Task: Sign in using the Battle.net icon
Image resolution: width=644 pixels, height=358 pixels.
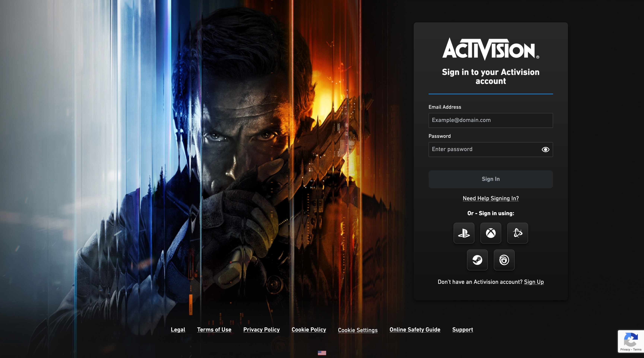Action: pos(517,233)
